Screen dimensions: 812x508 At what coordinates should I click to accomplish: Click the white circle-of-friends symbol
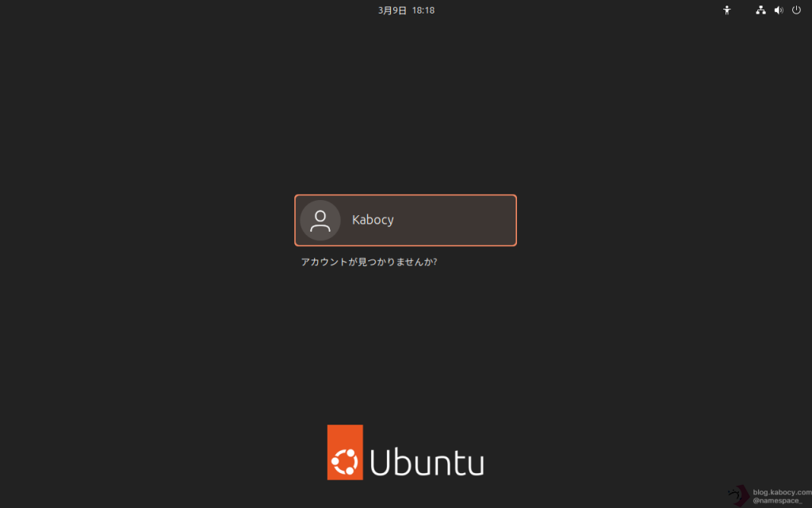(x=345, y=461)
